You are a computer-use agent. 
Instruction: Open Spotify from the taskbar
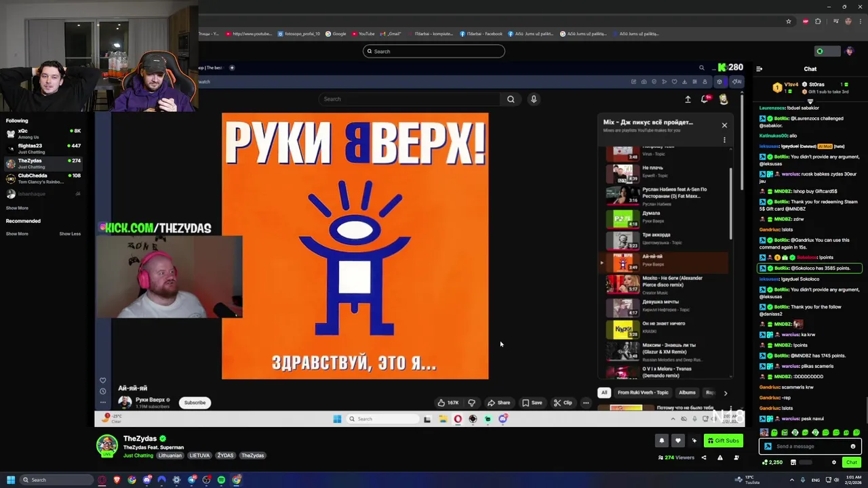[221, 480]
